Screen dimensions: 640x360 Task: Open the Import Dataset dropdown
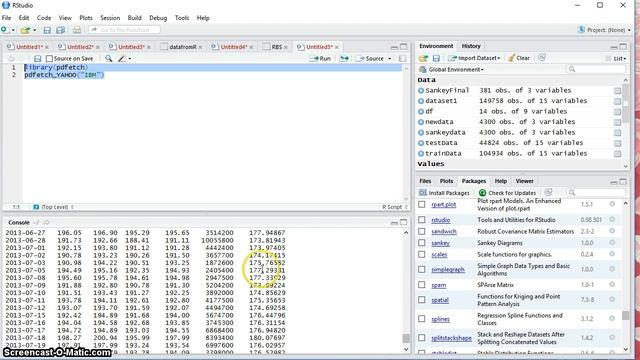[474, 58]
